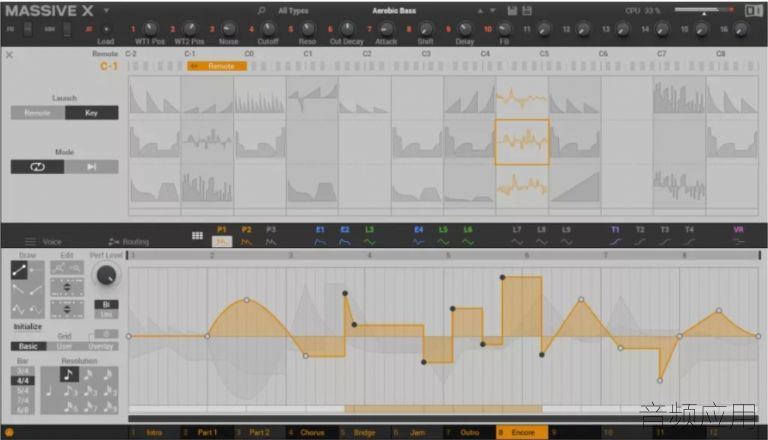
Task: Select top-left performer pattern thumbnail
Action: click(154, 97)
